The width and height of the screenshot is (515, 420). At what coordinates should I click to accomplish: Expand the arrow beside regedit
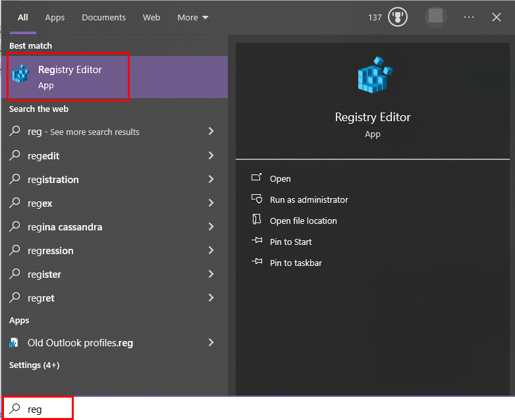[x=211, y=155]
